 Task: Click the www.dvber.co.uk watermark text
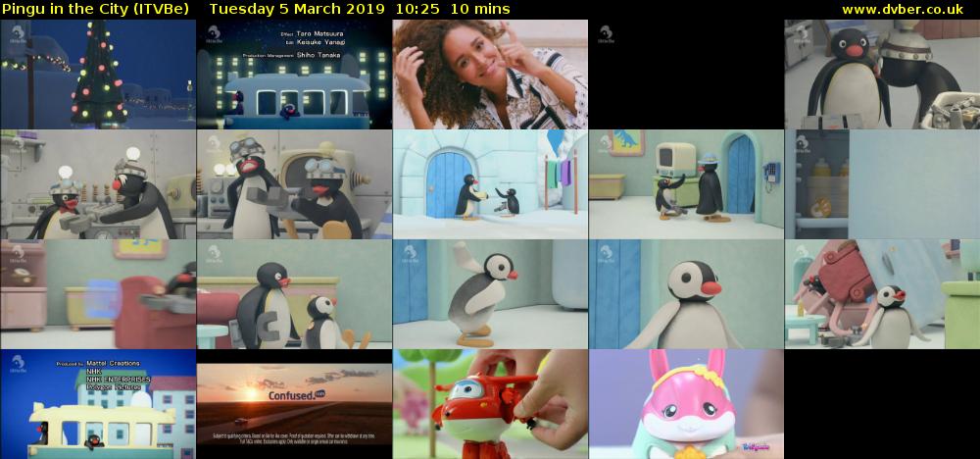click(x=903, y=9)
